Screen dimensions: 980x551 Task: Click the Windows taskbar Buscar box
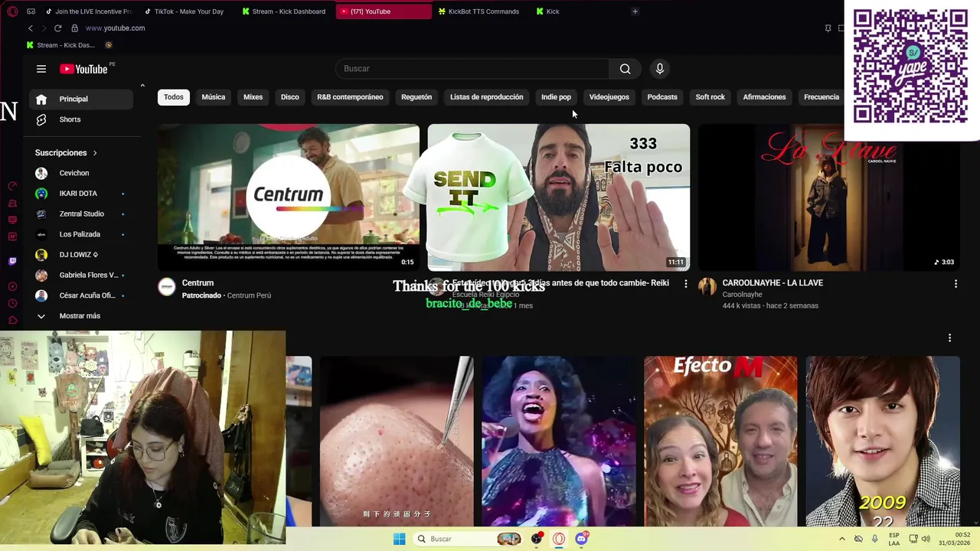[x=469, y=539]
